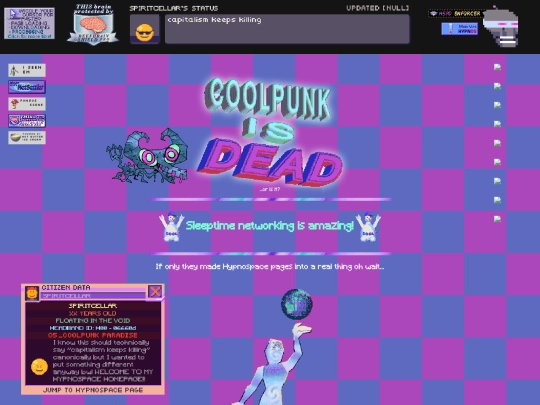Click 'If only they made Hypnospace pages' sentence
This screenshot has width=540, height=405.
270,267
